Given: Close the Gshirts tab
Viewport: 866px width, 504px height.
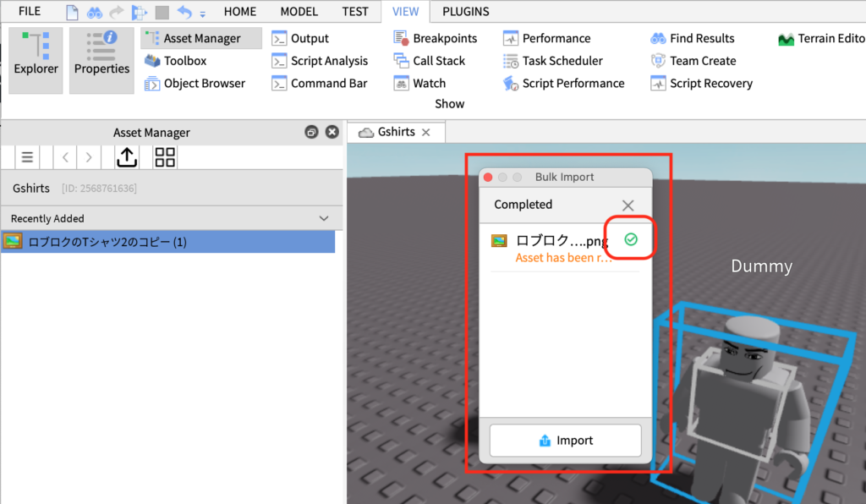Looking at the screenshot, I should tap(426, 133).
